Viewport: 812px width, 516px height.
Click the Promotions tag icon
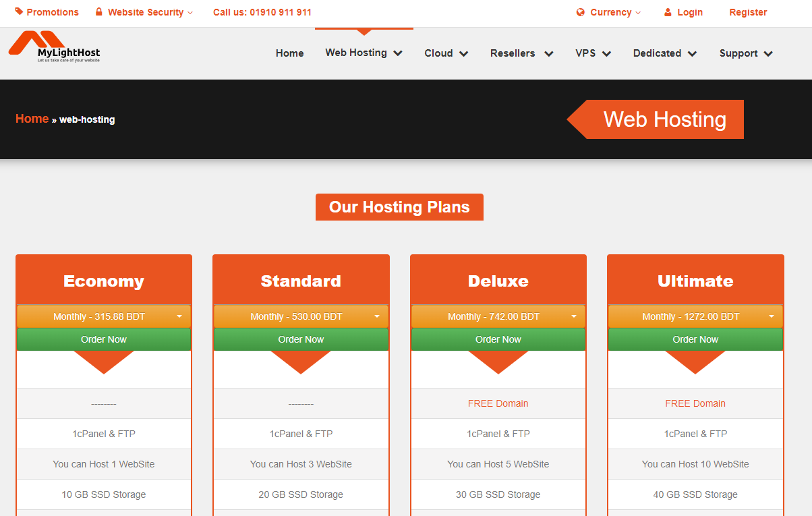click(x=19, y=12)
